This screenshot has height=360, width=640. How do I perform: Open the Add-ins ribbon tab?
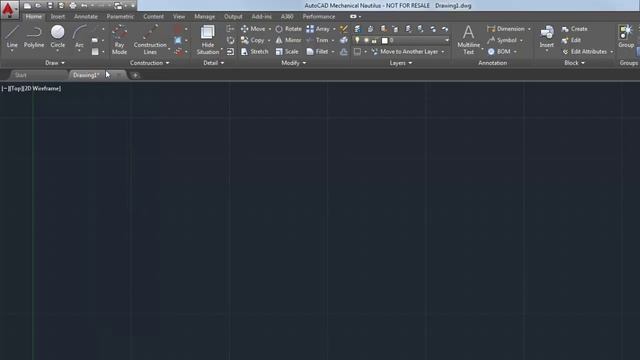pos(261,17)
